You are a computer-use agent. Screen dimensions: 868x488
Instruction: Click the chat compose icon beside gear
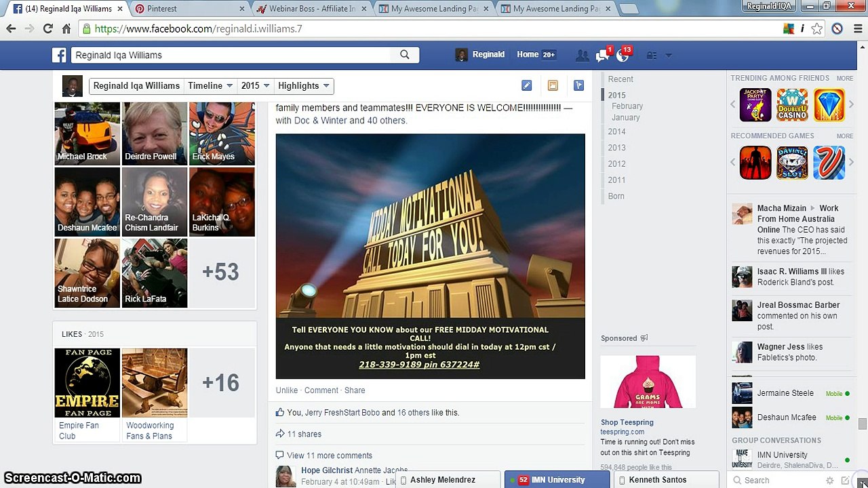click(x=845, y=481)
